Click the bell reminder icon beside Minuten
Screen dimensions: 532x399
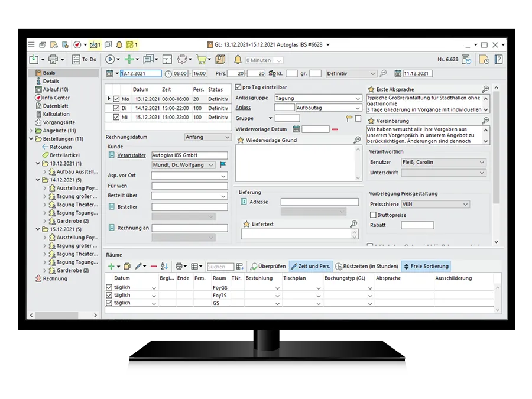(x=238, y=60)
